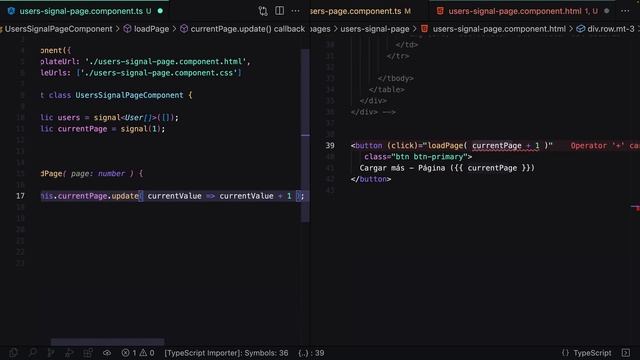Change language mode via TypeScript label
The height and width of the screenshot is (360, 640).
pos(592,353)
